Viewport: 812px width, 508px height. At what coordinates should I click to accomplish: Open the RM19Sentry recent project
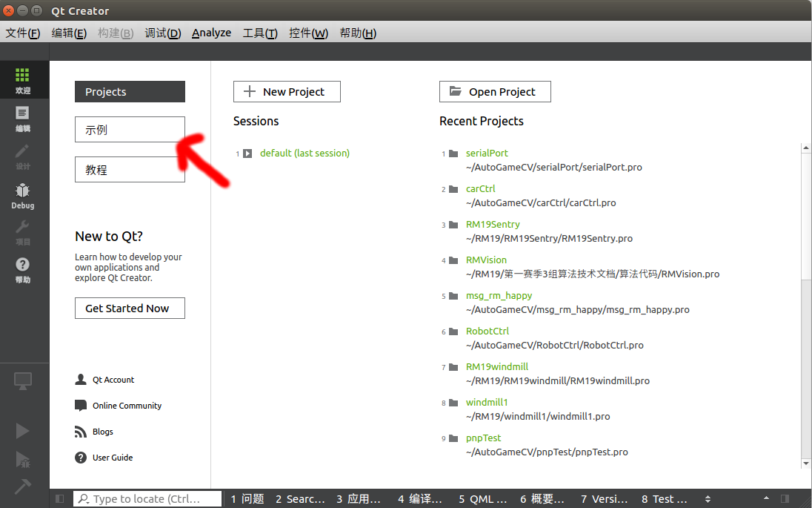[493, 225]
